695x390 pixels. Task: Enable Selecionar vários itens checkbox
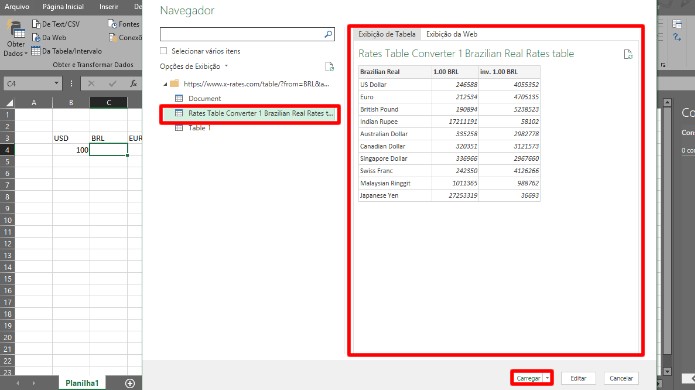[164, 51]
